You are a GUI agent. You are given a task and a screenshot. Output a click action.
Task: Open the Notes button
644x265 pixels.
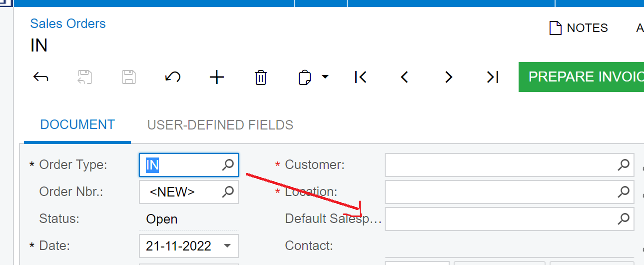[x=579, y=28]
